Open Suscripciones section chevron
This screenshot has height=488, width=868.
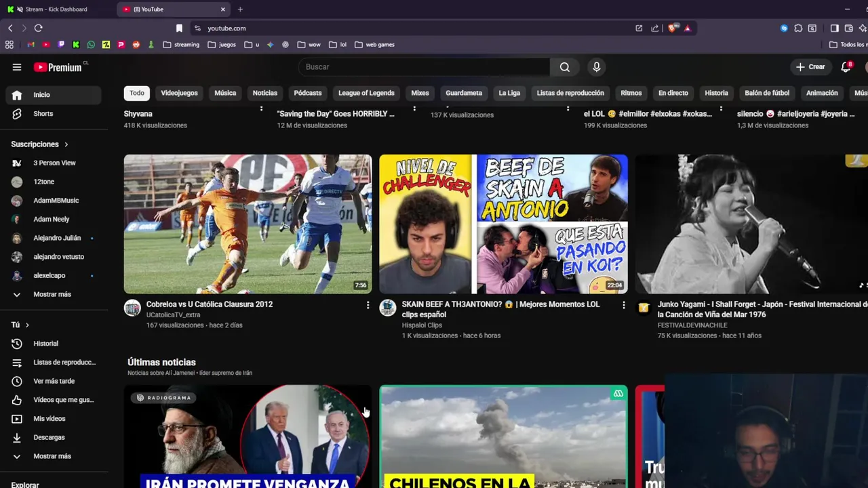(66, 144)
